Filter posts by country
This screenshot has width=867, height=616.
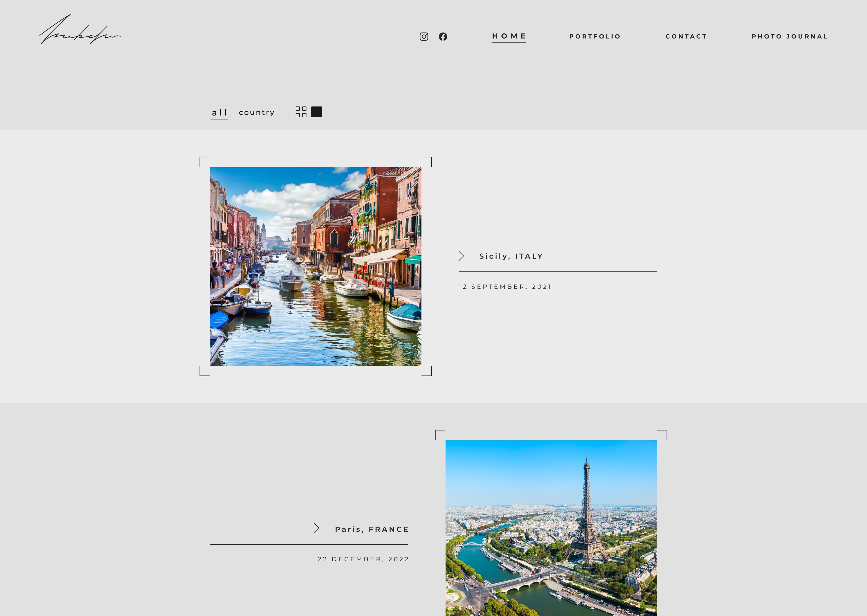[257, 113]
